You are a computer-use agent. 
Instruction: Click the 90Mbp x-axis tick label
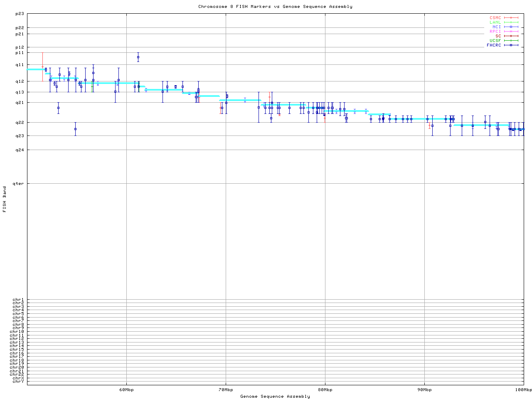coord(424,390)
